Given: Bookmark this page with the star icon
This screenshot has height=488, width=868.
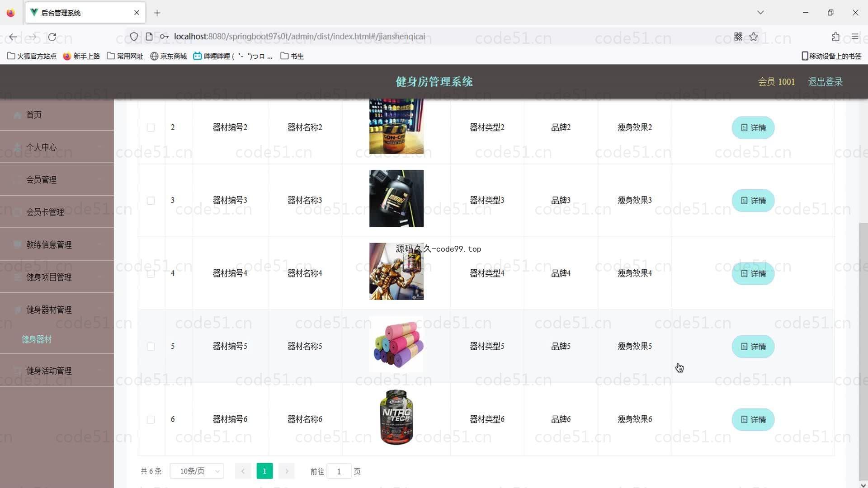Looking at the screenshot, I should pyautogui.click(x=754, y=37).
